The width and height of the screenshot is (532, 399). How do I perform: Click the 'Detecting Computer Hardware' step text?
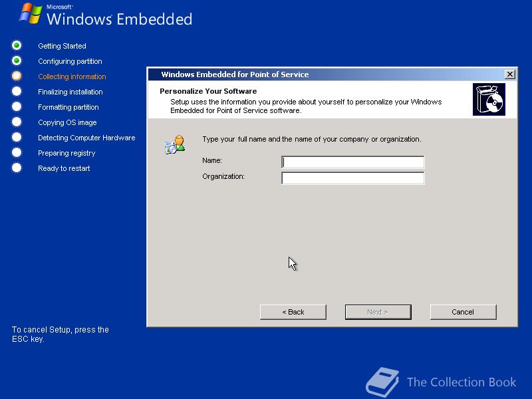point(86,138)
